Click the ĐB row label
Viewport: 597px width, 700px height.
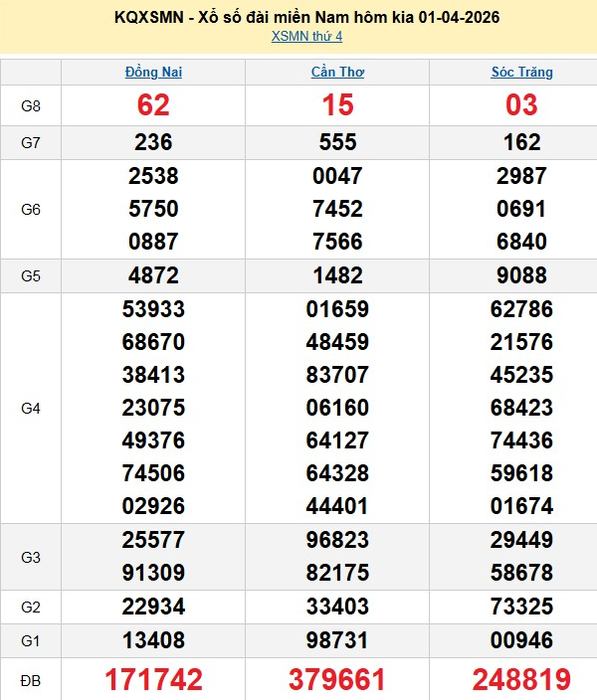31,679
